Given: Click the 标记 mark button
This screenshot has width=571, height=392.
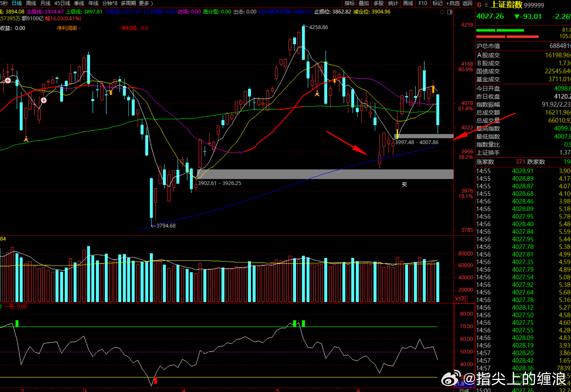Looking at the screenshot, I should (437, 3).
